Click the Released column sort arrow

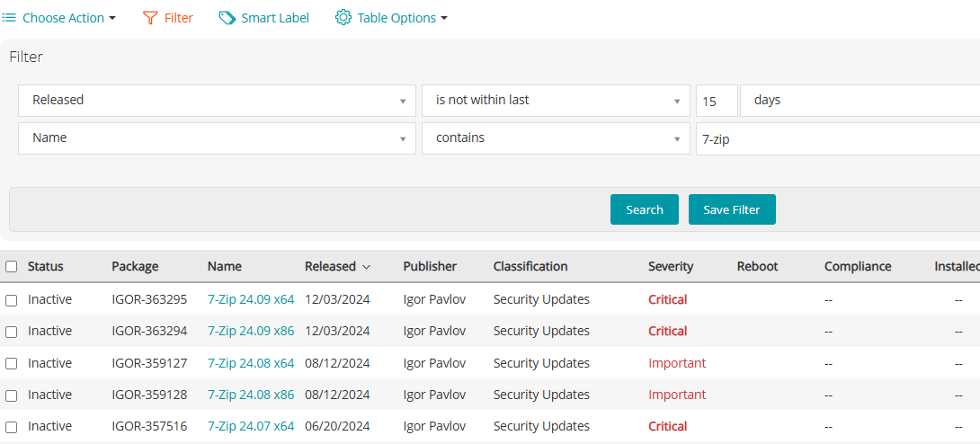[366, 267]
